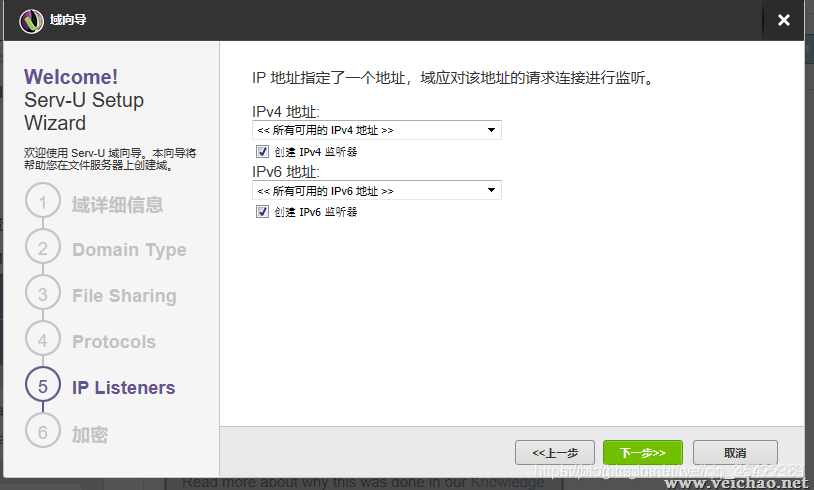The image size is (814, 490).
Task: Click the IPv6 地址: label
Action: tap(286, 171)
